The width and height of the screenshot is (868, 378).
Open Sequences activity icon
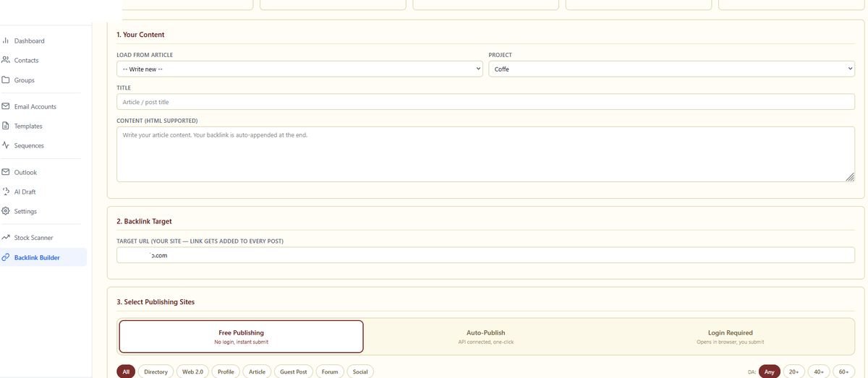point(6,145)
